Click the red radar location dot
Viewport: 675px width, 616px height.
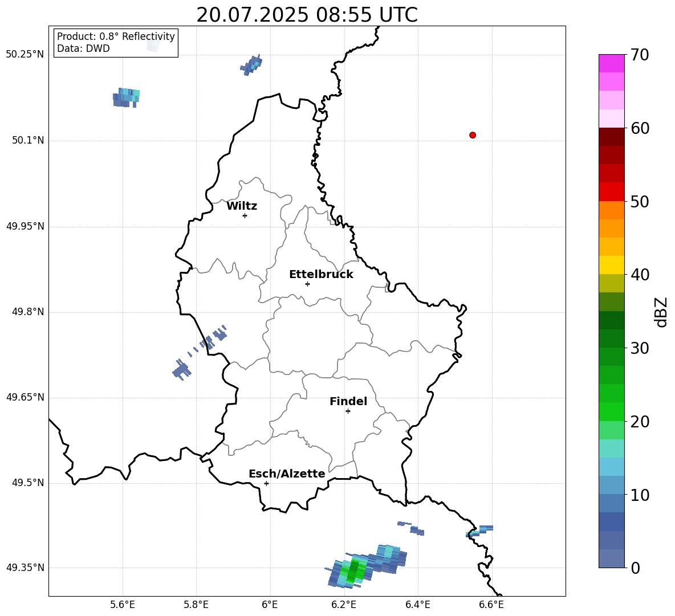pyautogui.click(x=472, y=135)
